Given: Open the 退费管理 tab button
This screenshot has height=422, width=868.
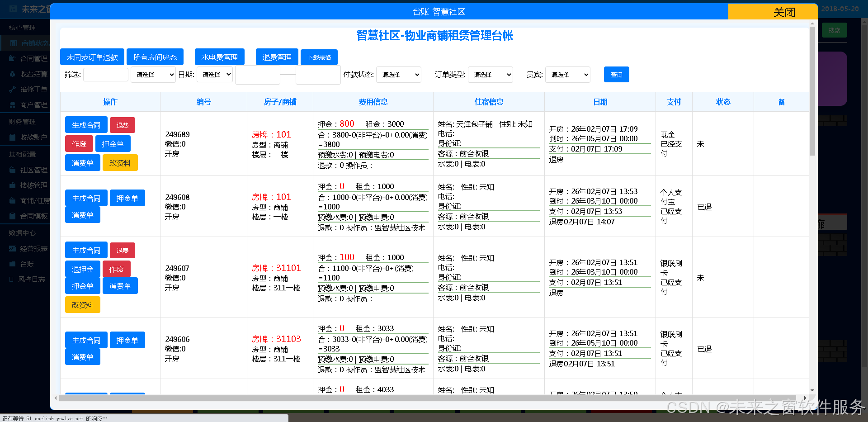Looking at the screenshot, I should click(277, 57).
